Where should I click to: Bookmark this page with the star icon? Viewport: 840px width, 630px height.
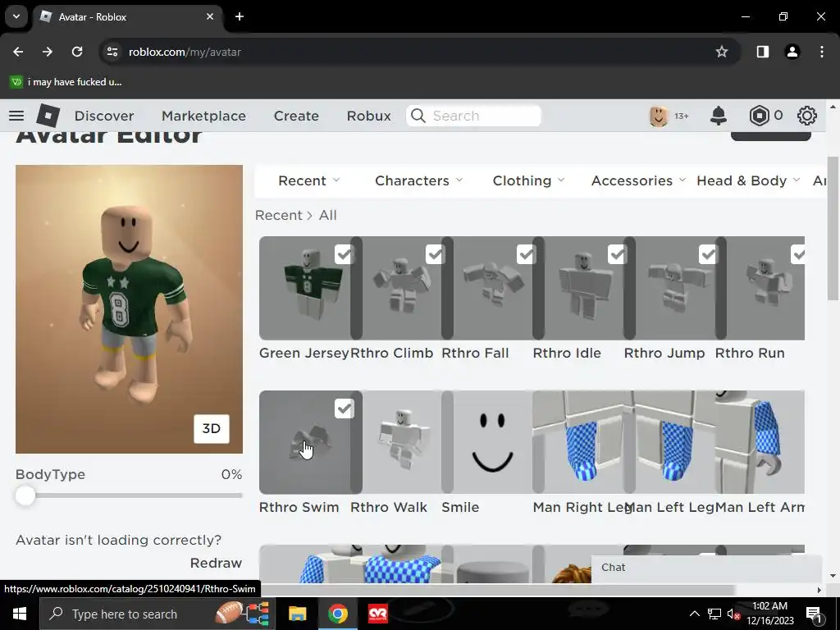click(x=722, y=52)
